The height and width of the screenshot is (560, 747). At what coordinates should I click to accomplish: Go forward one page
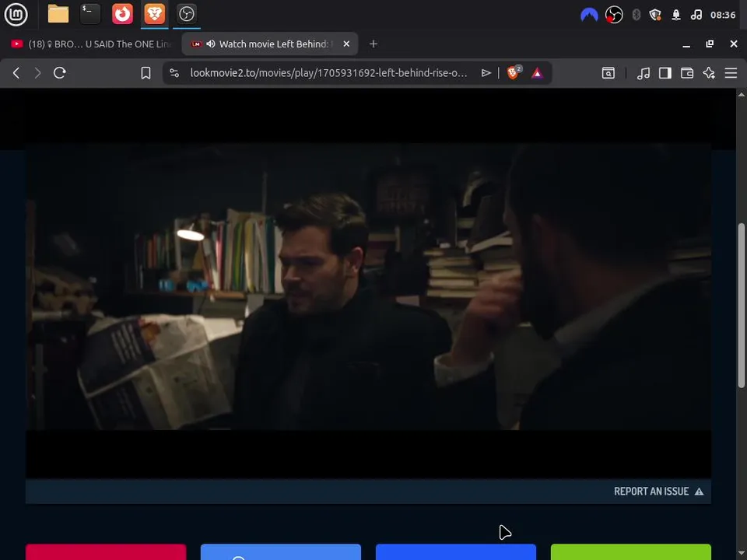click(37, 73)
